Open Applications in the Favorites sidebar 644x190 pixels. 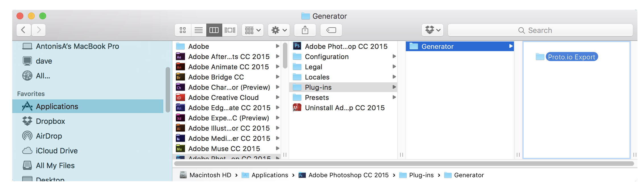88,107
